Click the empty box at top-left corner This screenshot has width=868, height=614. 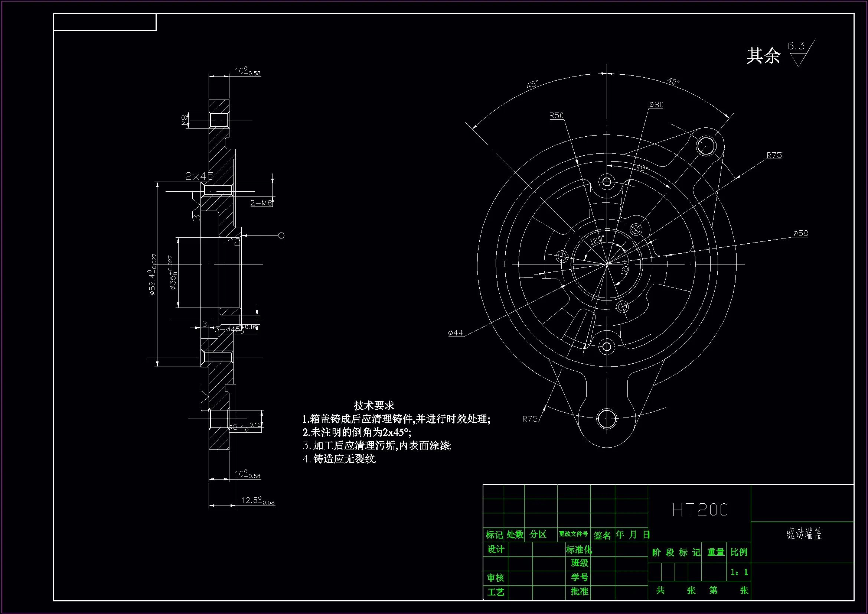click(x=105, y=22)
